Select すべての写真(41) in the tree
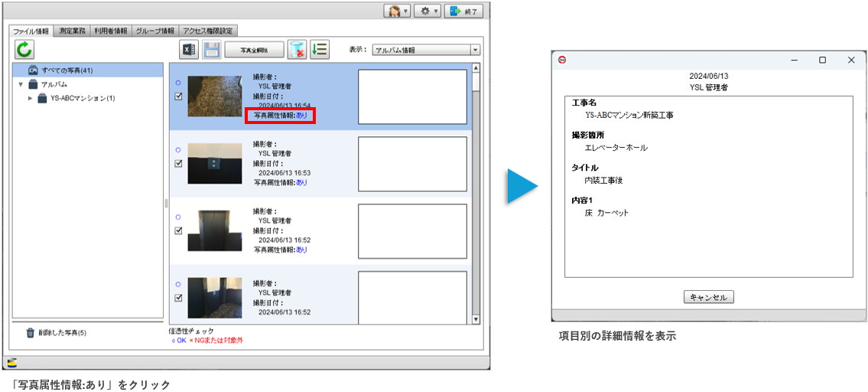The height and width of the screenshot is (392, 868). (x=67, y=70)
